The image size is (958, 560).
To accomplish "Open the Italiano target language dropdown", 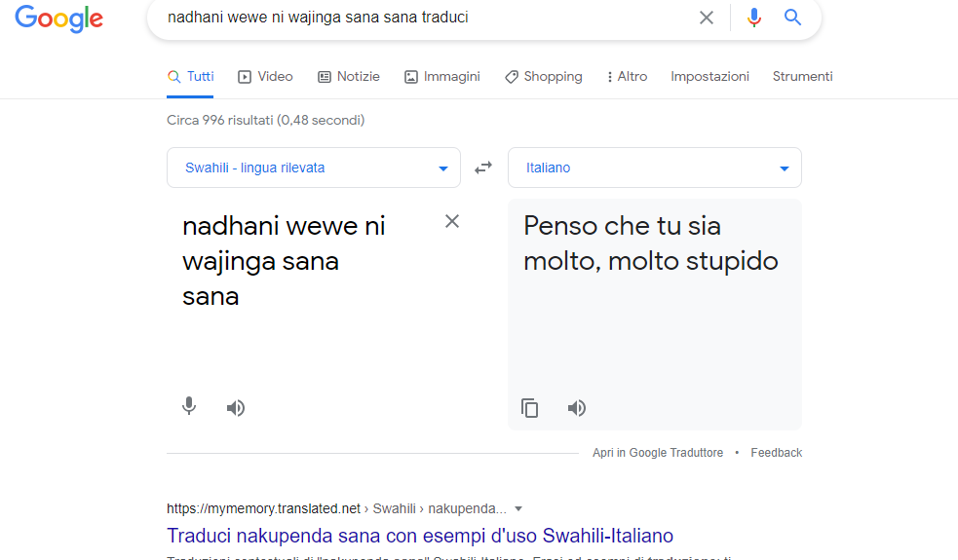I will 654,168.
